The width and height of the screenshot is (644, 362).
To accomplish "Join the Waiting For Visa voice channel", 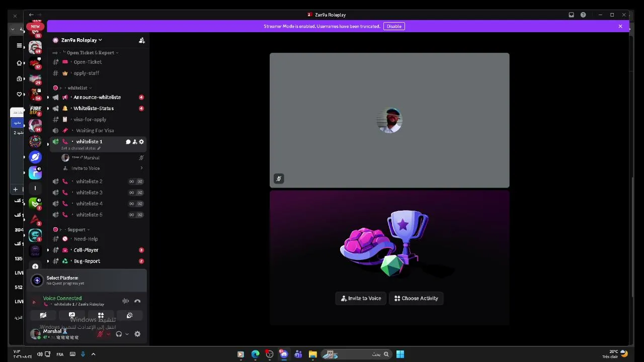I will [x=98, y=130].
